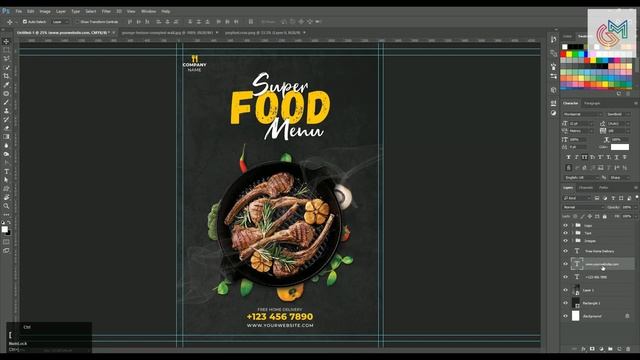Select the Crop tool
This screenshot has height=360, width=640.
[x=6, y=76]
